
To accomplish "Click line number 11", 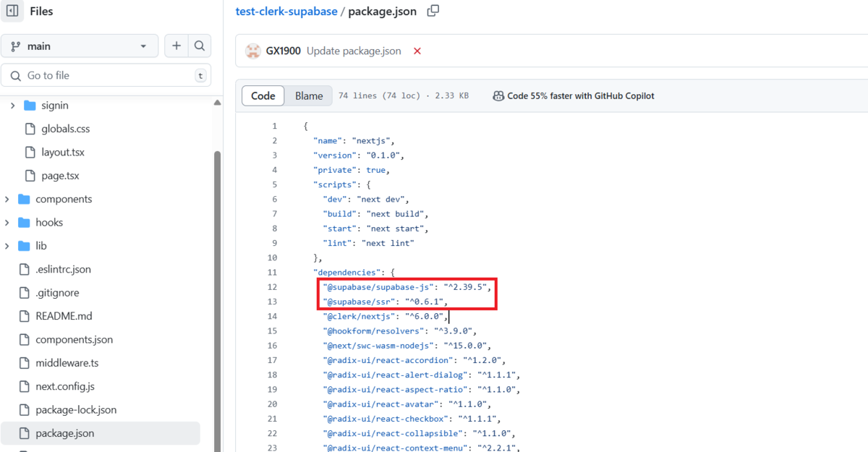I will 272,272.
